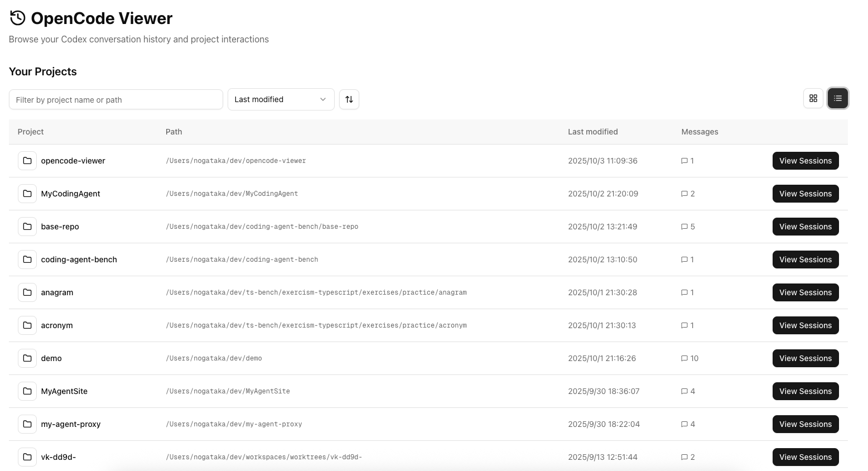Viewport: 868px width, 471px height.
Task: Select the opencode-viewer project name
Action: click(73, 161)
